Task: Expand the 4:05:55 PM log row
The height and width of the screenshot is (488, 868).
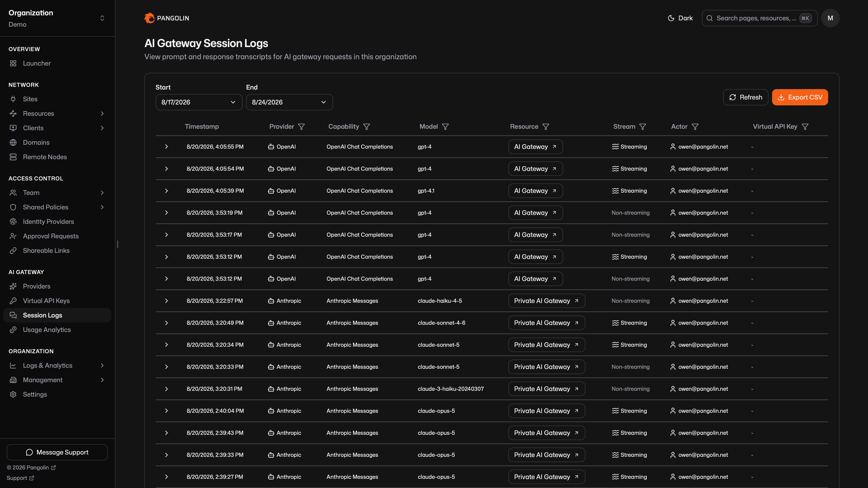Action: tap(167, 147)
